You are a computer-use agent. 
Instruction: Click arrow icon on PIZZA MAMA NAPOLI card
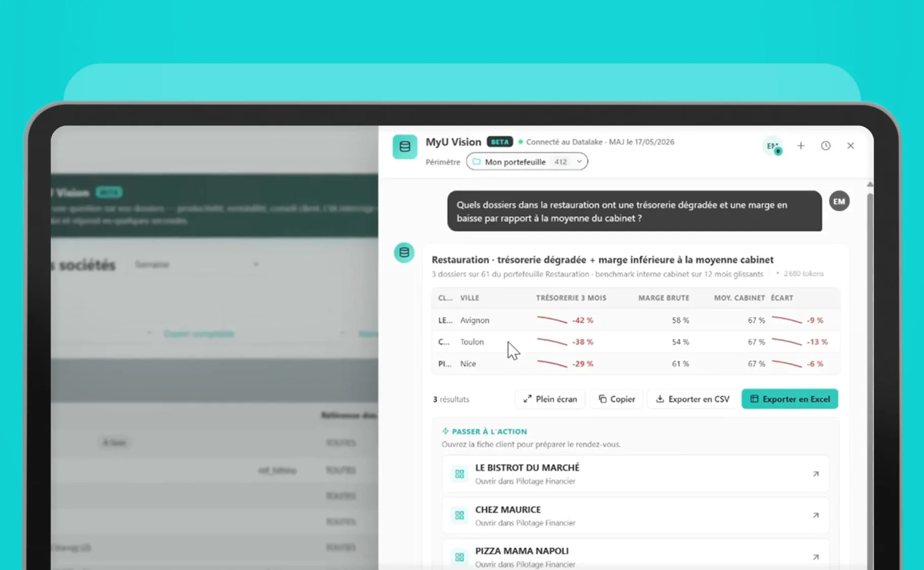coord(815,557)
